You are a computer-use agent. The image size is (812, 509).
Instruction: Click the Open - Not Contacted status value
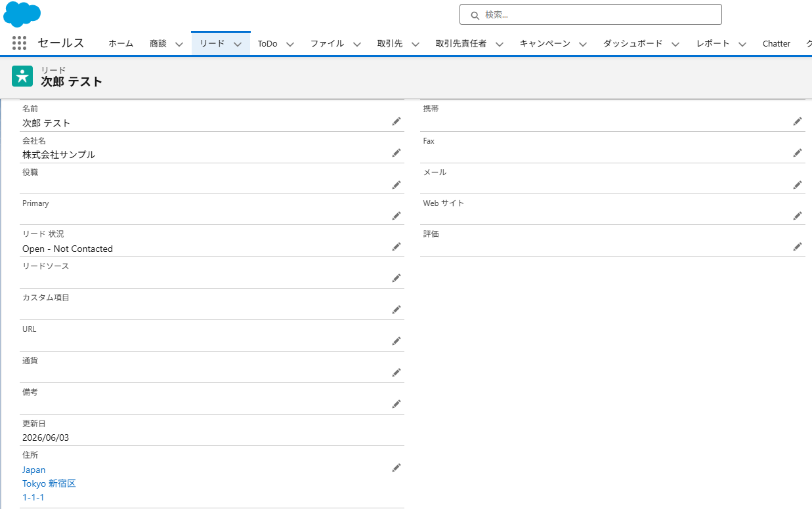[68, 249]
